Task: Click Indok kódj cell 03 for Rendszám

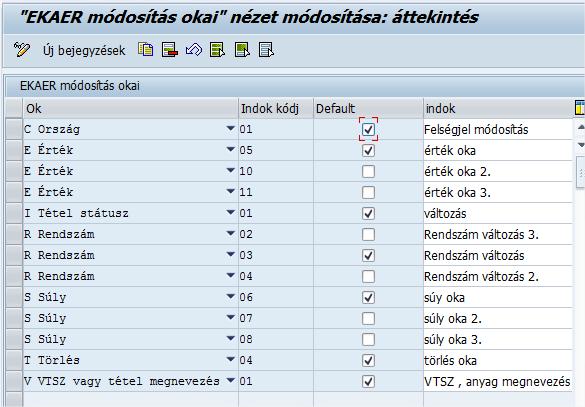Action: pos(276,256)
